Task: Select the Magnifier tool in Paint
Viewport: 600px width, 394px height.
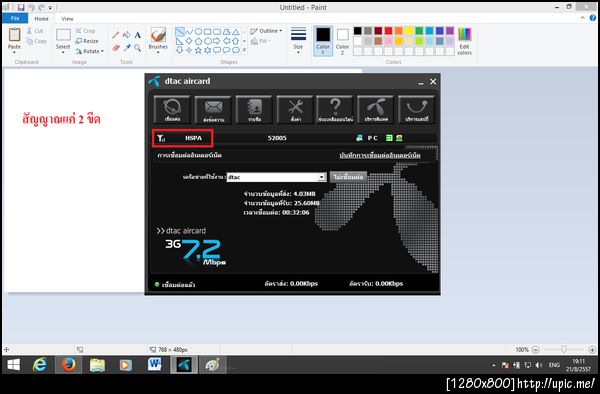Action: pyautogui.click(x=138, y=48)
